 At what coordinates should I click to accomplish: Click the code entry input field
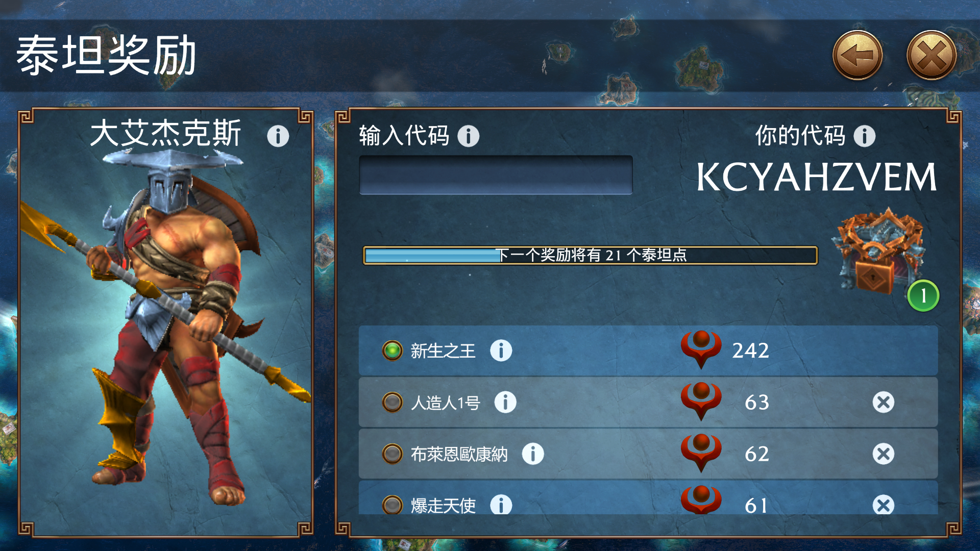496,175
